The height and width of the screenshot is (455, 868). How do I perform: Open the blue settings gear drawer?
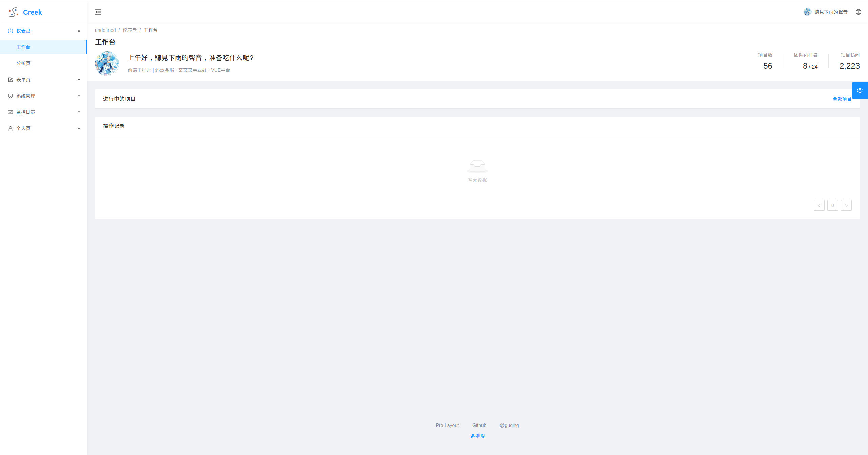[860, 90]
